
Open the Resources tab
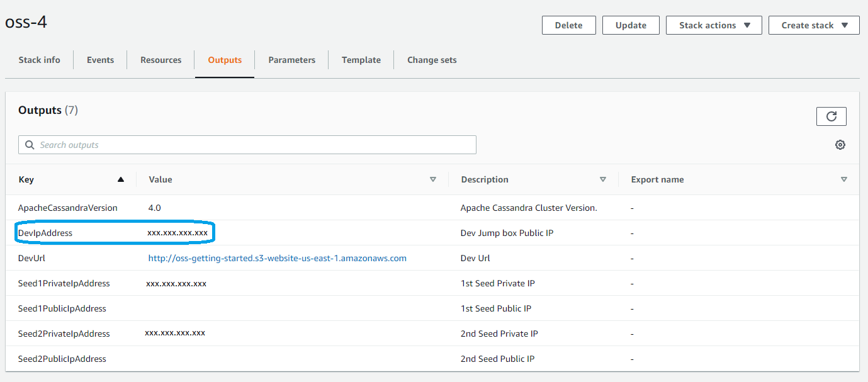(x=161, y=60)
